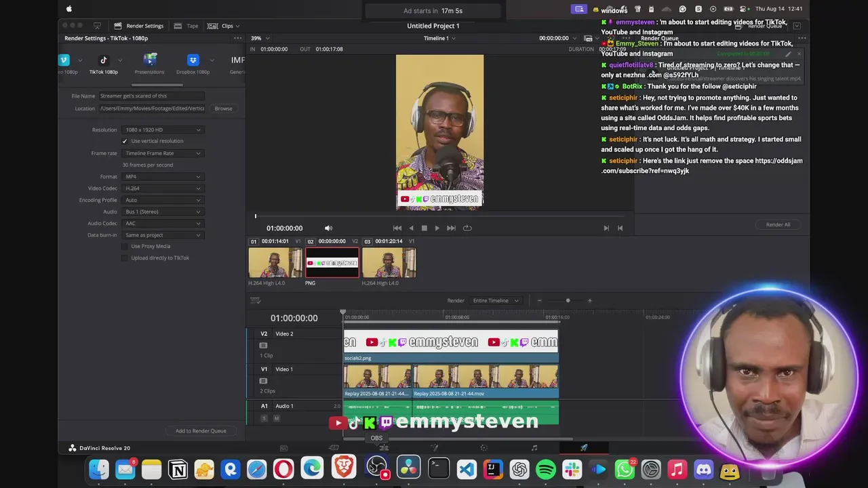Image resolution: width=868 pixels, height=488 pixels.
Task: Click the Video 2 track clip-type icon
Action: pyautogui.click(x=264, y=346)
